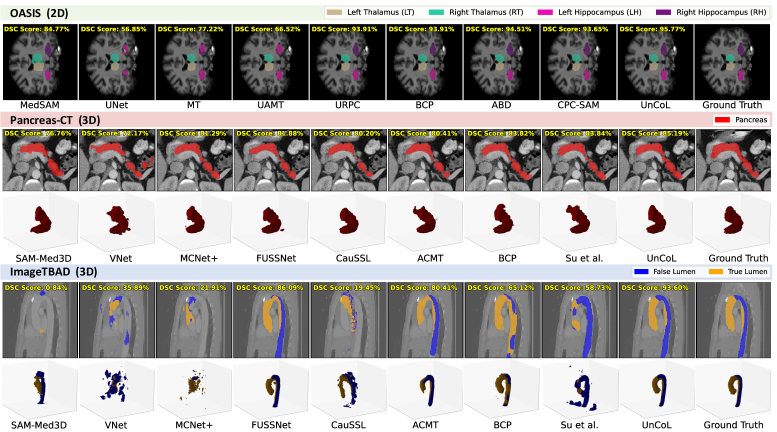777x432 pixels.
Task: Click the Left Hippocampus magenta legend swatch
Action: (x=545, y=12)
